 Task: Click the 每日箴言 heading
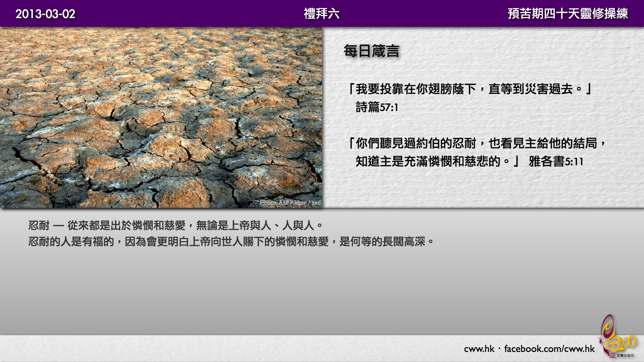click(x=371, y=51)
